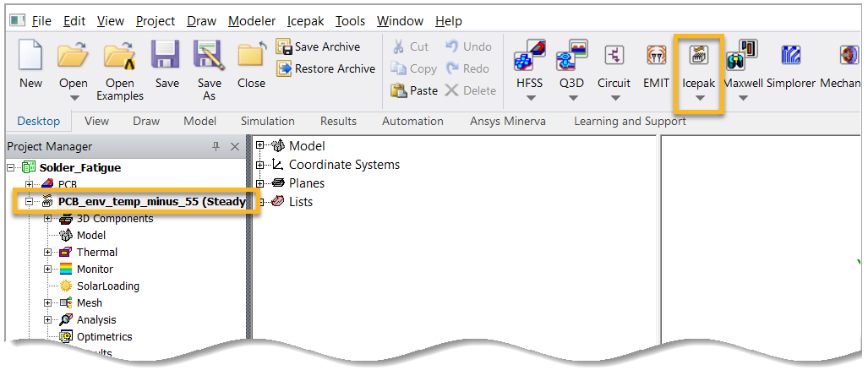Expand the Monitor node
Screen dimensions: 868x392
(48, 269)
